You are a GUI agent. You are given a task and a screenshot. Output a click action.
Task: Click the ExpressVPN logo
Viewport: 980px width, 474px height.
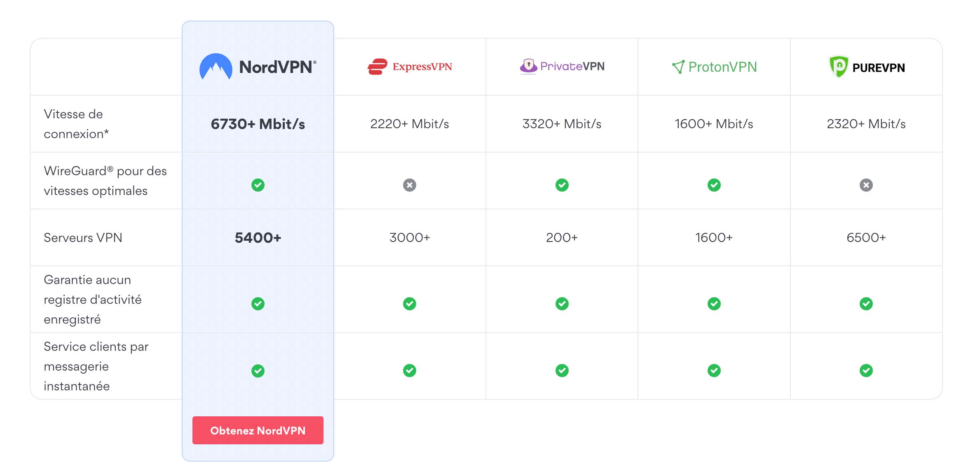point(410,67)
